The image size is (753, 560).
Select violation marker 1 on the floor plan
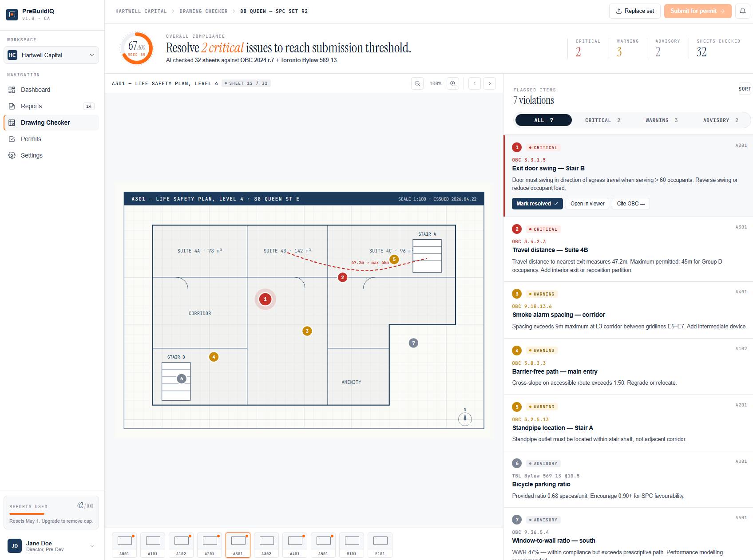pyautogui.click(x=266, y=299)
